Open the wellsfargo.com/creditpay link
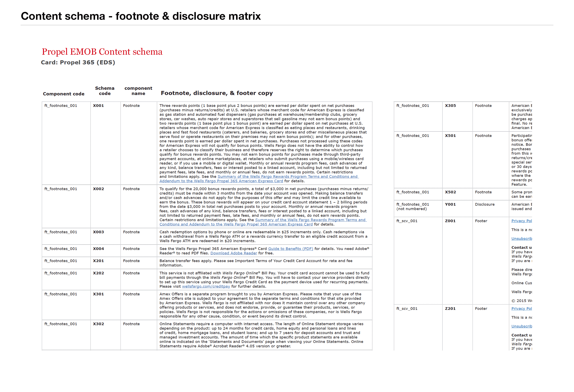This screenshot has height=392, width=574. point(206,286)
